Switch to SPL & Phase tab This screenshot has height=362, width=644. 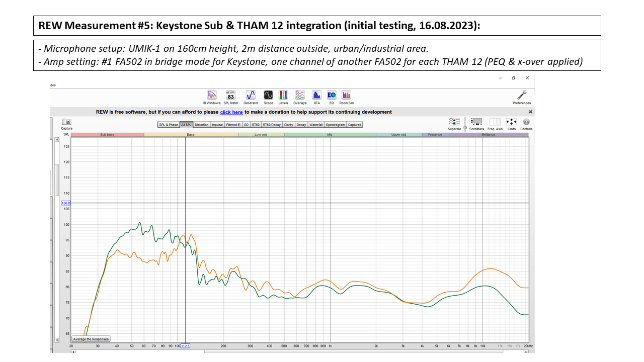(x=169, y=125)
